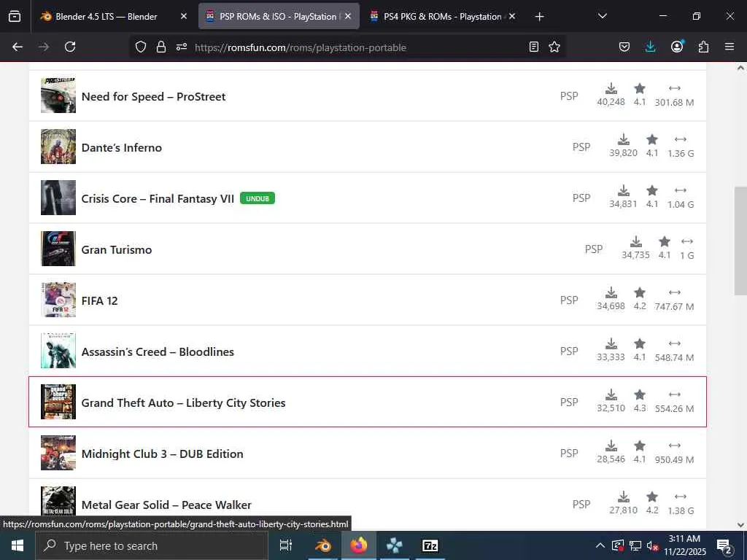Click the page vertical scrollbar thumb
This screenshot has height=560, width=747.
pyautogui.click(x=740, y=241)
